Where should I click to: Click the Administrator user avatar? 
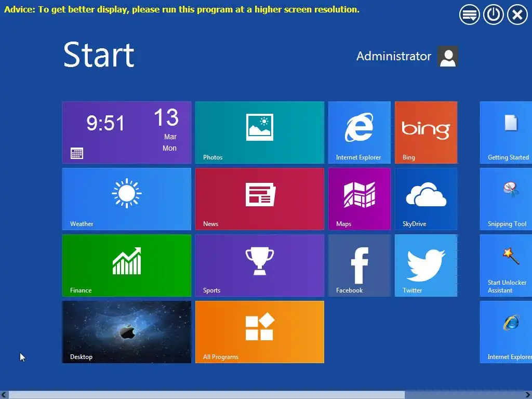click(447, 56)
